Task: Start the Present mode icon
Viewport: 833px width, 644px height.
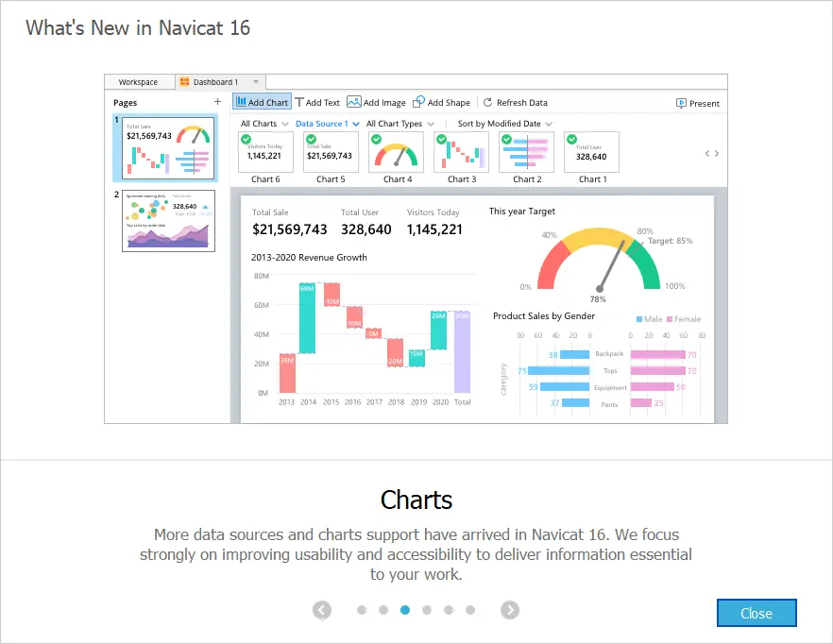Action: [682, 103]
